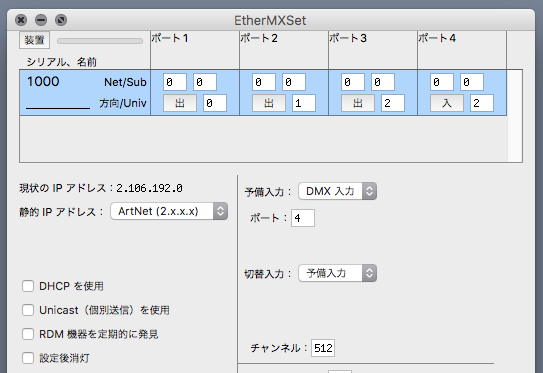543x373 pixels.
Task: Edit port 2 Univ field showing 1
Action: (x=304, y=103)
